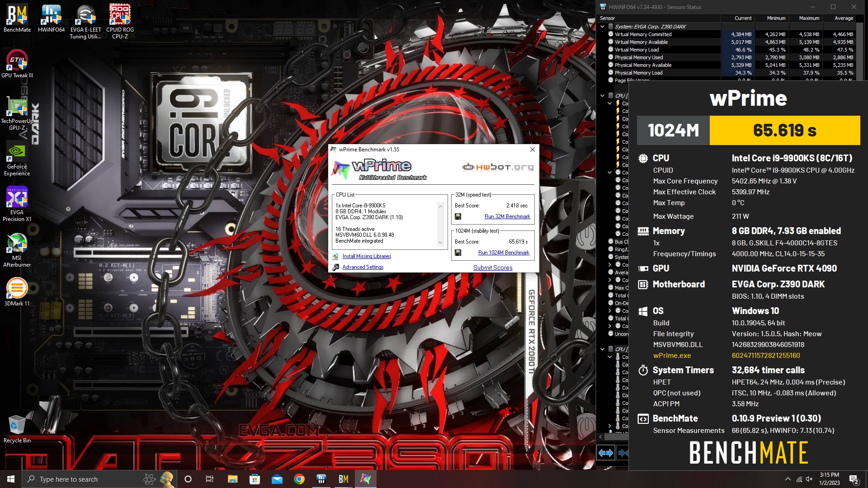Expand the subgroup below the On-Die sensor row
This screenshot has width=868, height=488.
pyautogui.click(x=609, y=311)
